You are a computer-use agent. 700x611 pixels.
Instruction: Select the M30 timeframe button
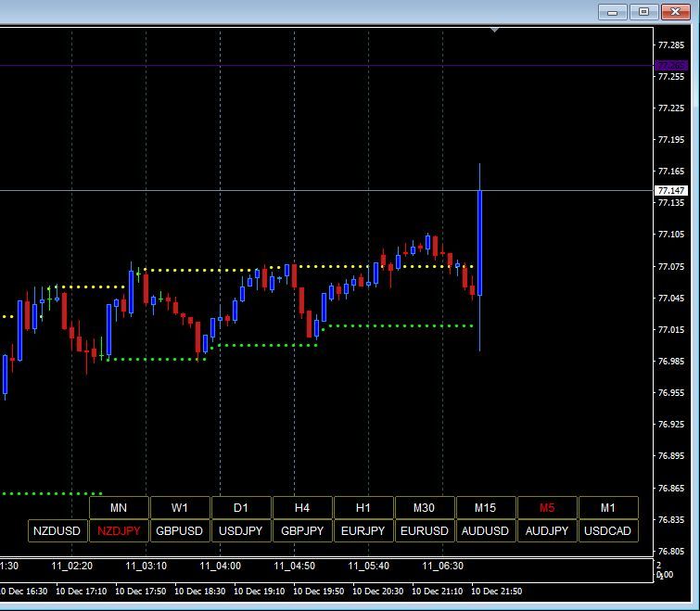coord(425,507)
